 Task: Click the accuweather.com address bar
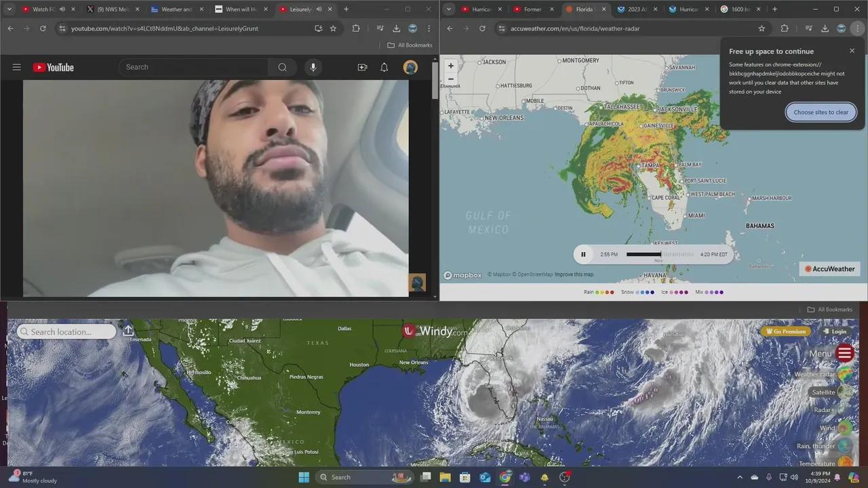point(631,28)
